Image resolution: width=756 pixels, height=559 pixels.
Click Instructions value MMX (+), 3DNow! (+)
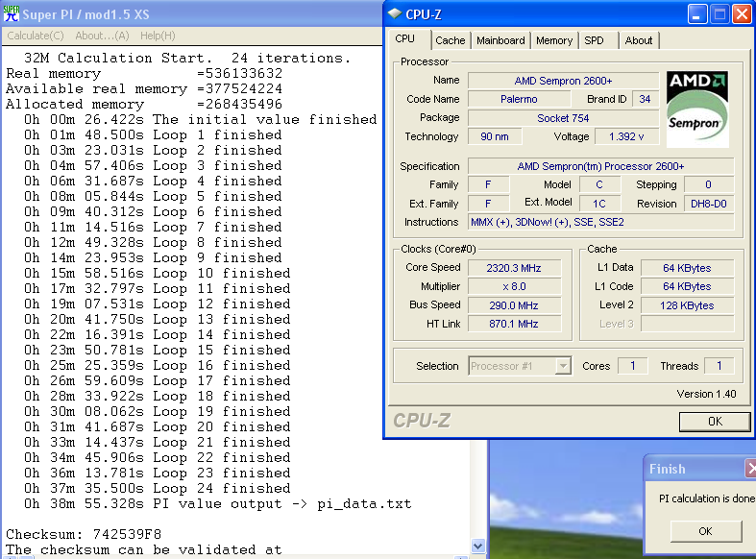click(x=600, y=222)
